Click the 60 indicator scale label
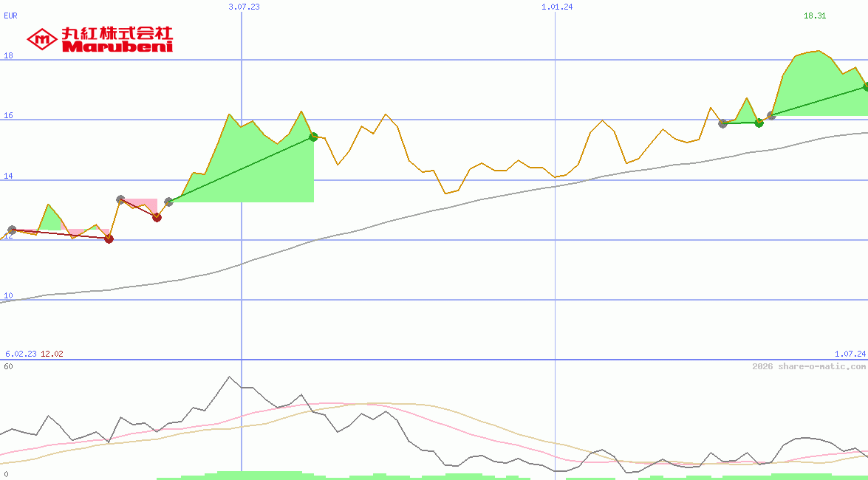The image size is (868, 480). 8,366
